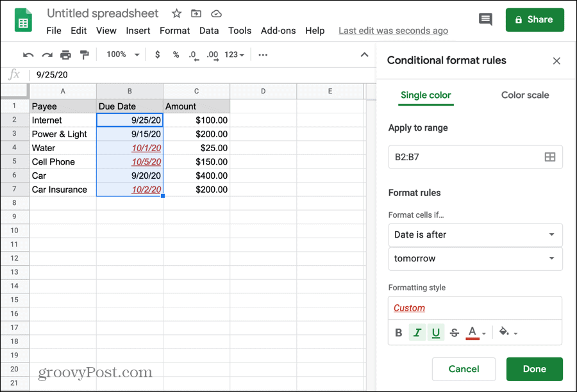Open the 'tomorrow' condition dropdown
This screenshot has width=577, height=392.
[475, 259]
